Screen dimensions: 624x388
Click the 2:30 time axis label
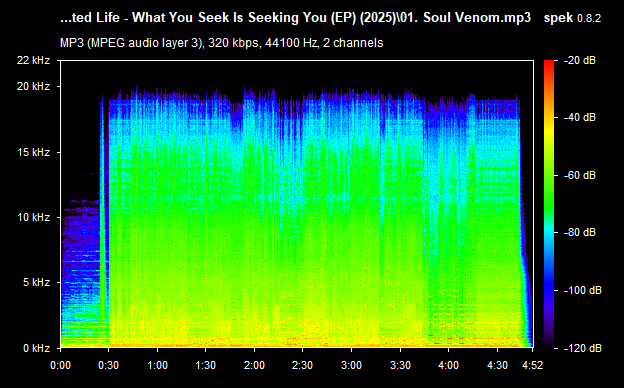point(302,365)
